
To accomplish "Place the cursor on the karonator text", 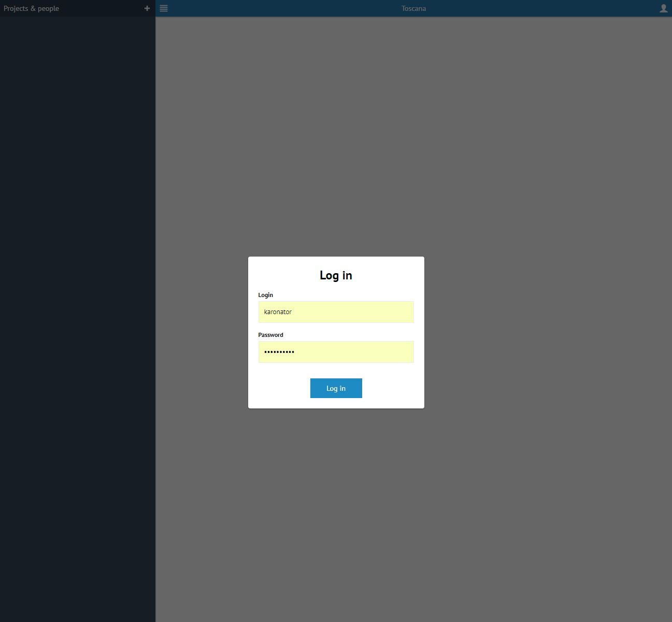I will point(278,312).
